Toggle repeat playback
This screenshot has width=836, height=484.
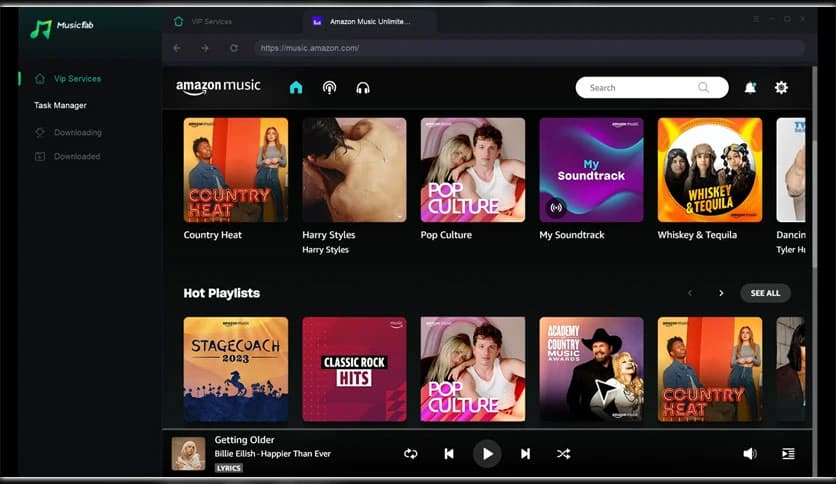(411, 454)
